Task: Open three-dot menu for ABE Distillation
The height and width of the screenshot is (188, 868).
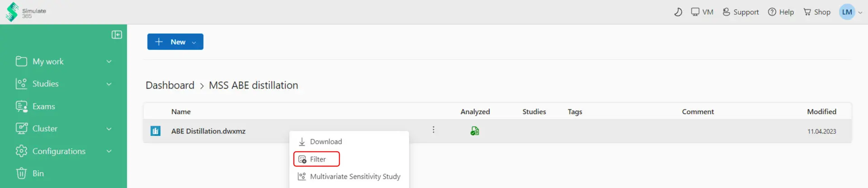Action: (x=433, y=130)
